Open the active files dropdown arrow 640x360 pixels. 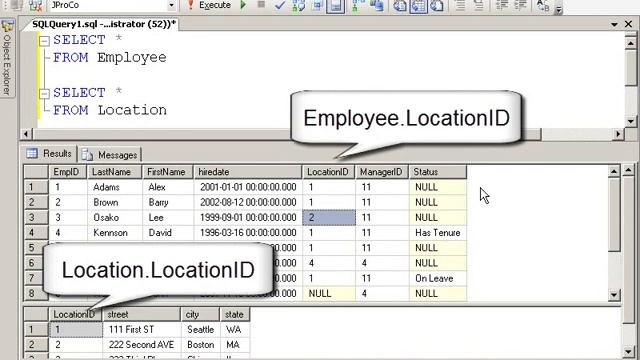[614, 24]
